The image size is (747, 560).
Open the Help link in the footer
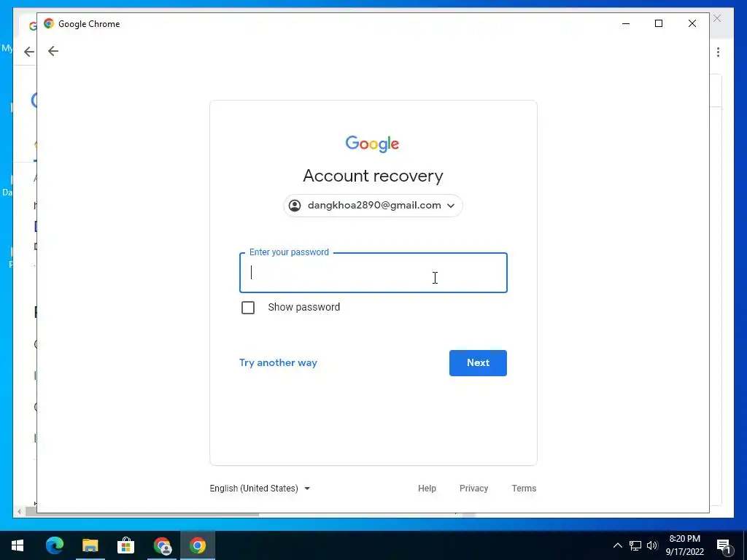click(427, 488)
